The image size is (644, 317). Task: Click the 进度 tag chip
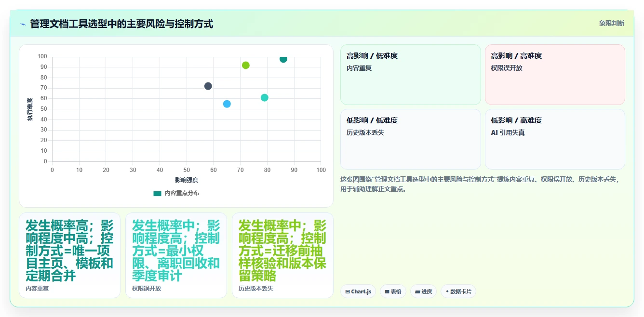[x=423, y=291]
